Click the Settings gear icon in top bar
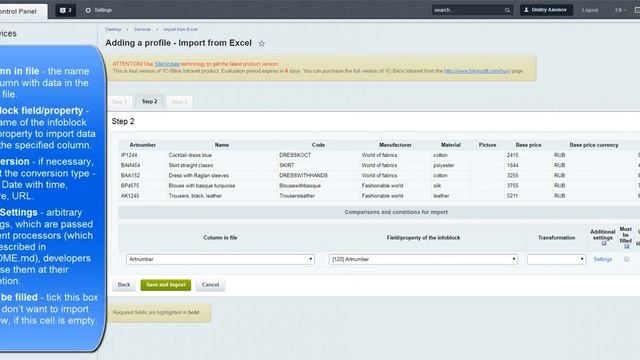 tap(88, 10)
